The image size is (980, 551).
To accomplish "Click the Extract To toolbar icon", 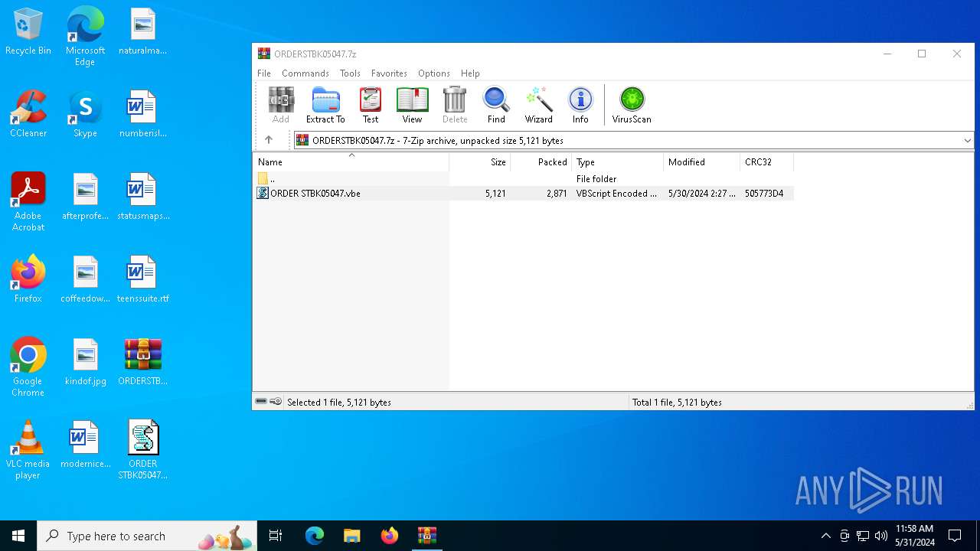I will 325,105.
